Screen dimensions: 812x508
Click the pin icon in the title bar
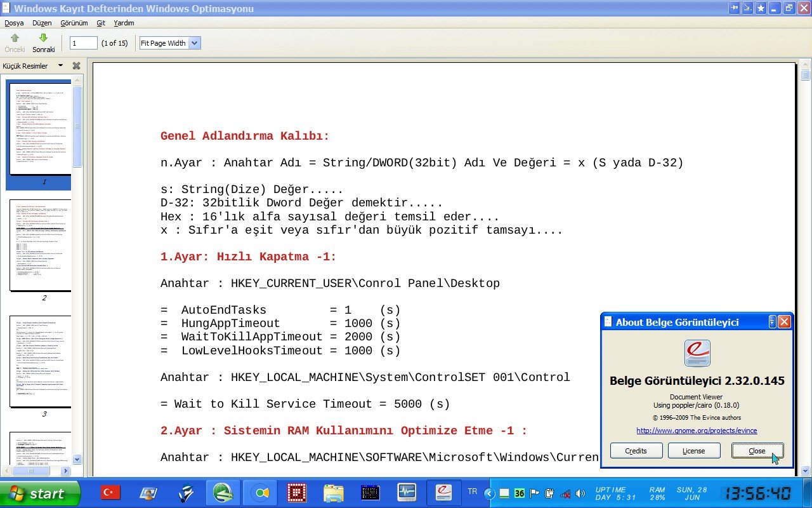(735, 8)
